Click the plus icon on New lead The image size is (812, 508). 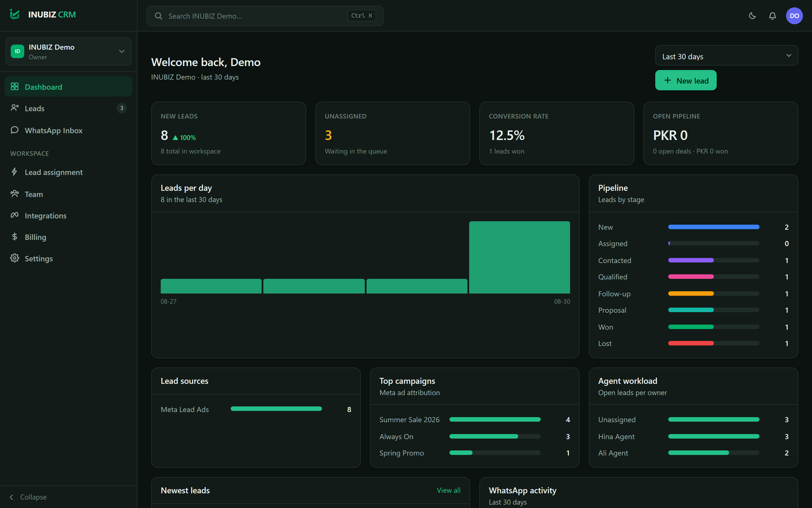[x=668, y=80]
